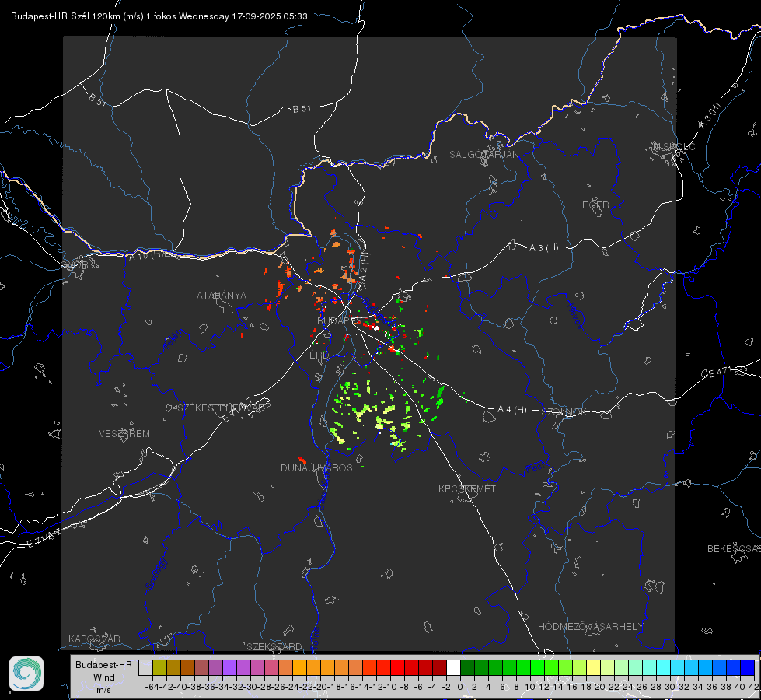The height and width of the screenshot is (700, 761).
Task: Select the DUNAUJVAROS city label
Action: pos(316,468)
